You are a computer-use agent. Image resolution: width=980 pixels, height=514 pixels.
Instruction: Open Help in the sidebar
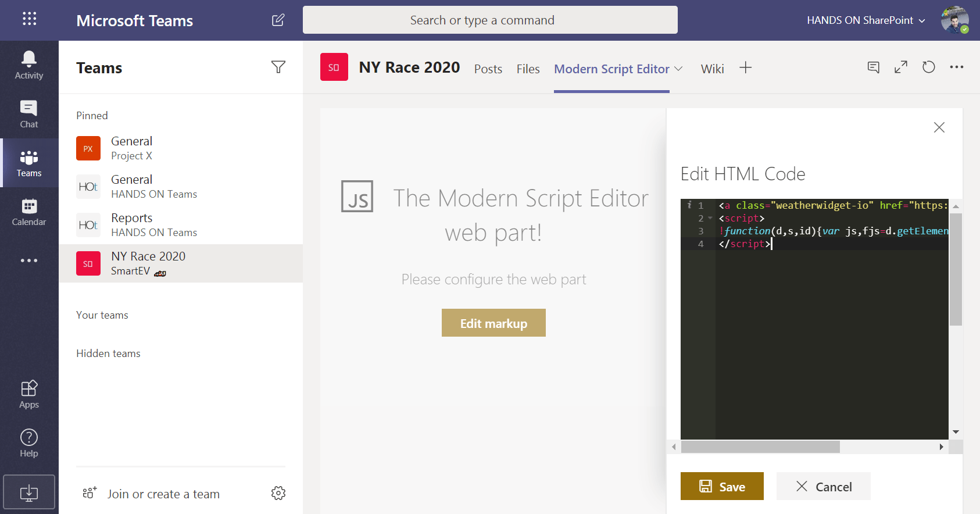[29, 444]
